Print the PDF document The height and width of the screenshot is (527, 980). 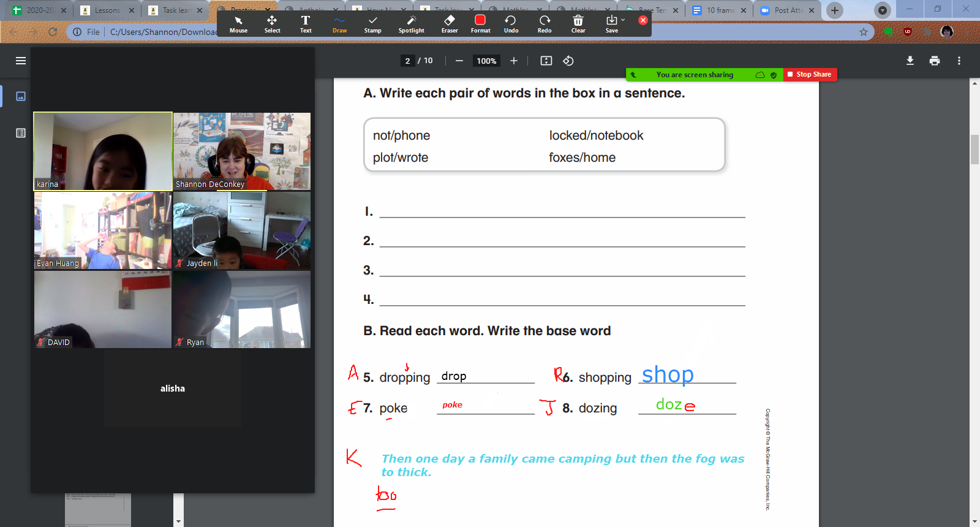tap(935, 61)
